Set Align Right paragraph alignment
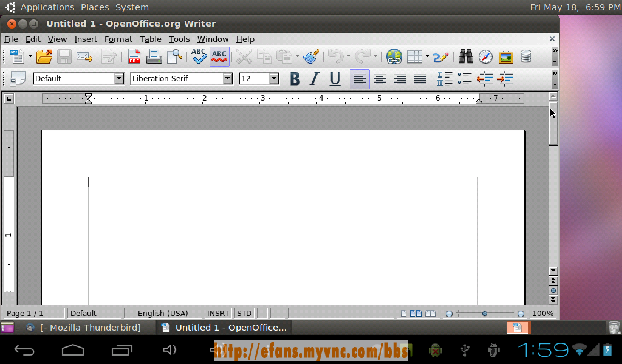Screen dimensions: 622x364 click(400, 79)
